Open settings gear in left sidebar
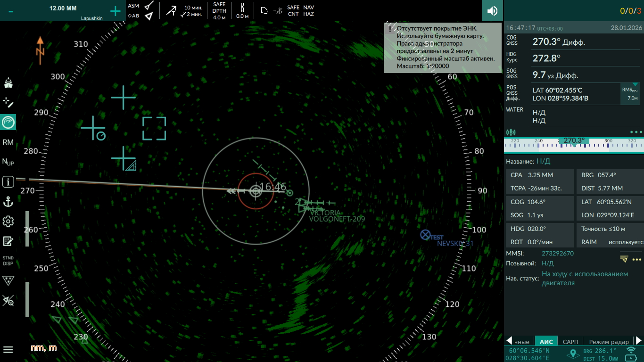Viewport: 644px width, 362px height. [x=8, y=222]
